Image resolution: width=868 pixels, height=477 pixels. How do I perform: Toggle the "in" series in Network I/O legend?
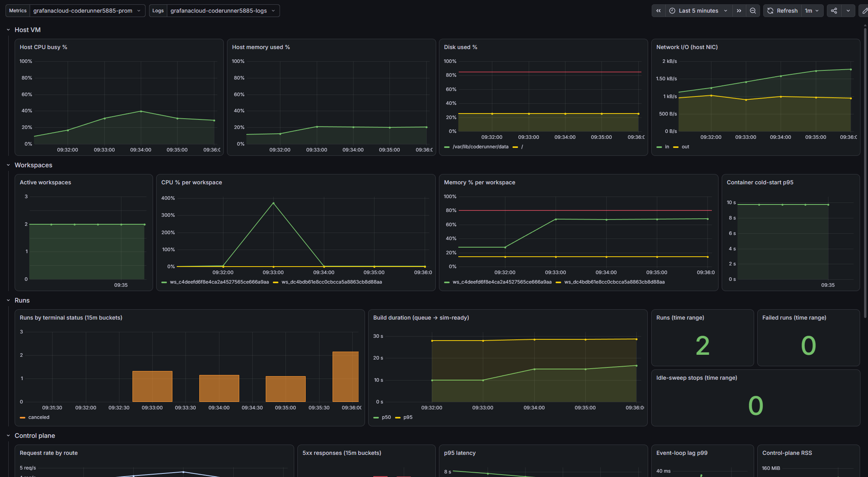667,147
